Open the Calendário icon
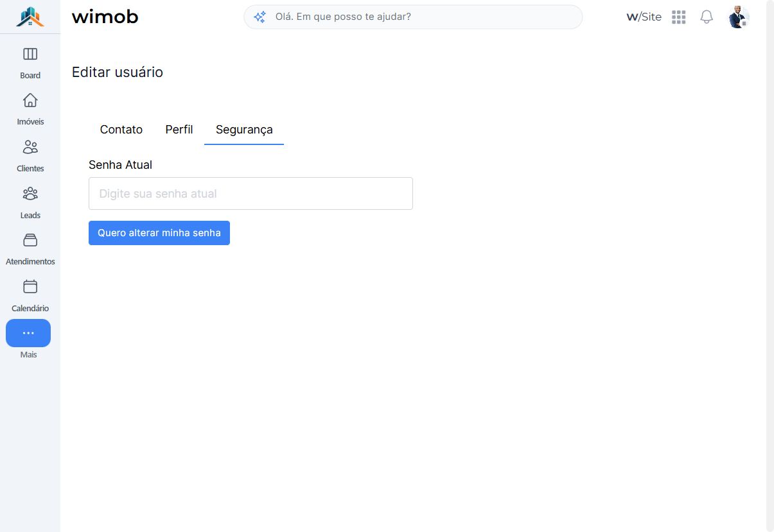This screenshot has height=532, width=774. click(30, 286)
